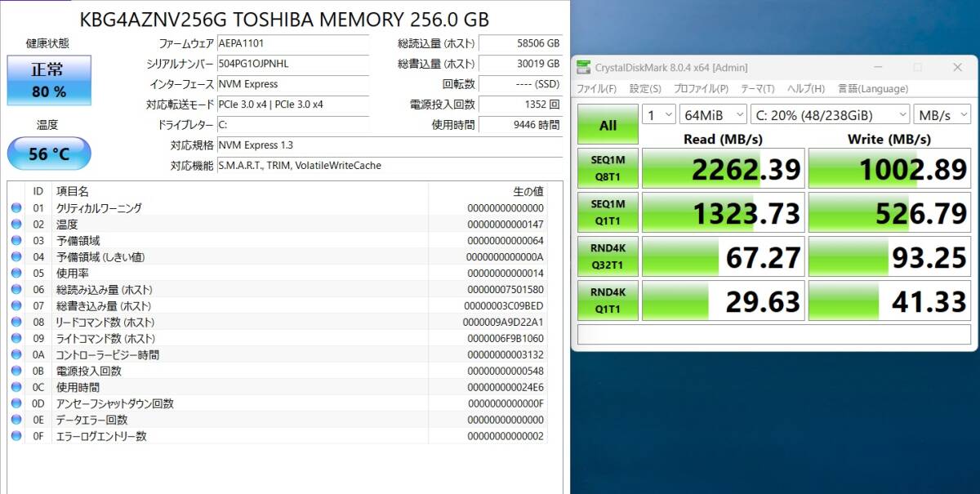Open the 言語(Language) menu
The width and height of the screenshot is (980, 494).
coord(873,89)
